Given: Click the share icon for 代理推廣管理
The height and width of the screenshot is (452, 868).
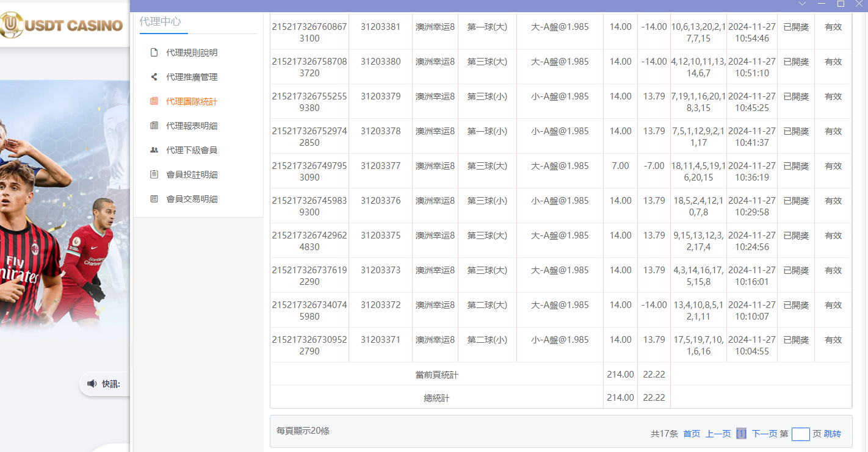Looking at the screenshot, I should pos(154,77).
